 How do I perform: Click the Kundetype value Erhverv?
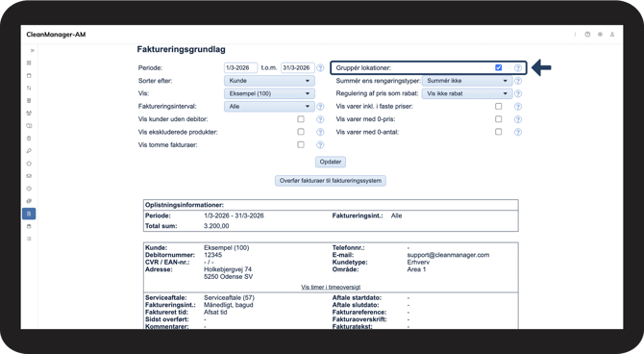coord(418,263)
